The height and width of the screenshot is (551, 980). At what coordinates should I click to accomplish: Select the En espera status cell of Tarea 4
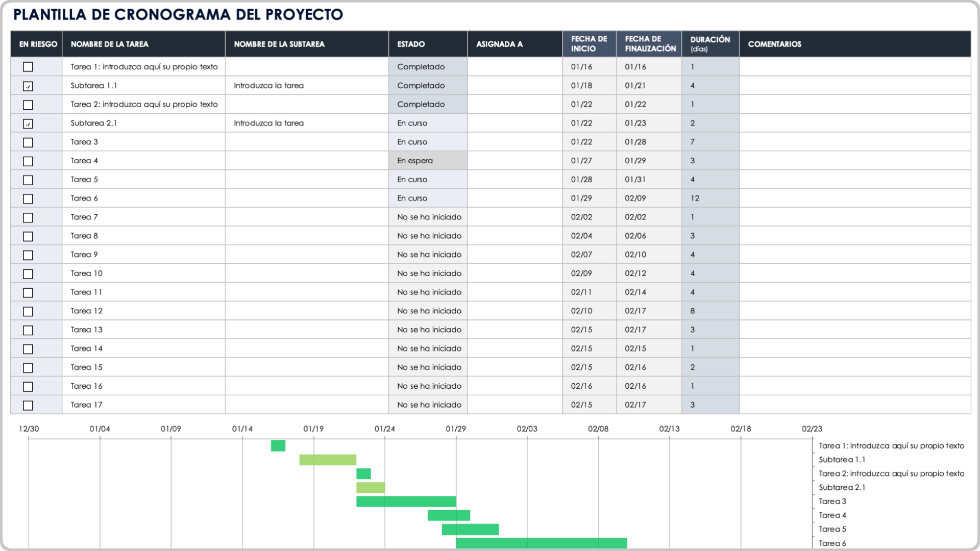(x=428, y=161)
